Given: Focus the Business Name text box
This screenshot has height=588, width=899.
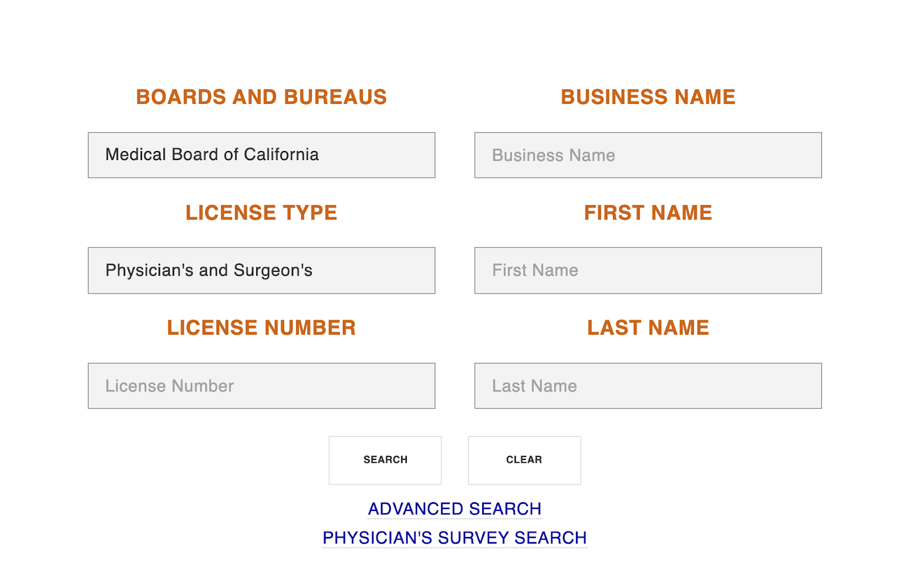Looking at the screenshot, I should coord(648,155).
